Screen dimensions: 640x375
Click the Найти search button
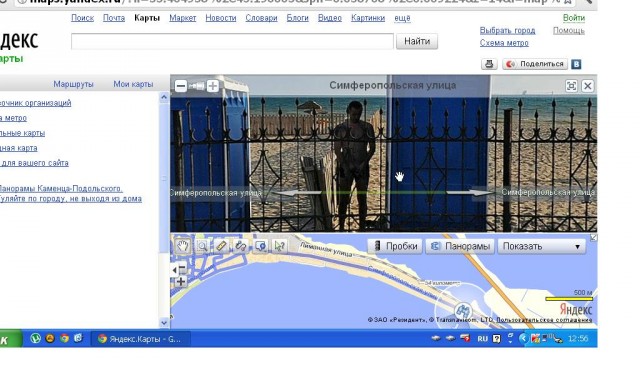417,41
